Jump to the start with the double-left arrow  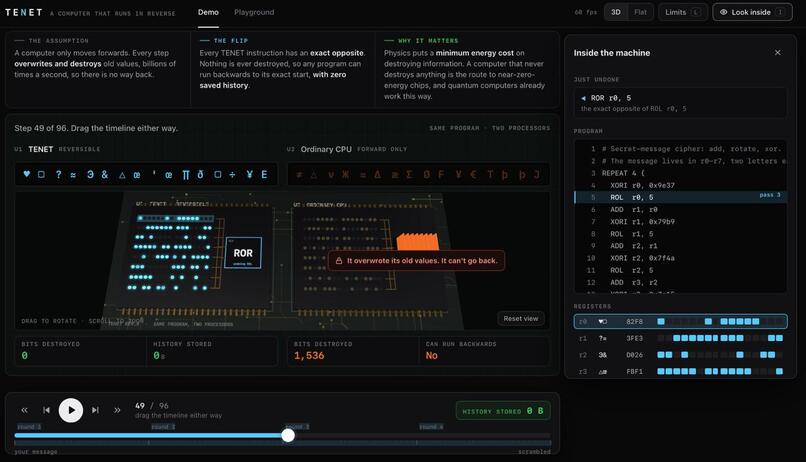pyautogui.click(x=24, y=410)
